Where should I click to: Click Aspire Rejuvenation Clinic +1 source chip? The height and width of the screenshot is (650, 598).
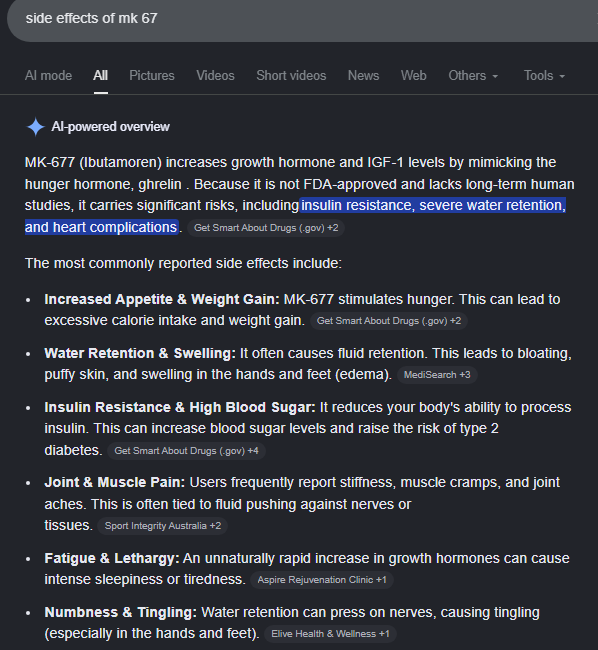(x=322, y=580)
